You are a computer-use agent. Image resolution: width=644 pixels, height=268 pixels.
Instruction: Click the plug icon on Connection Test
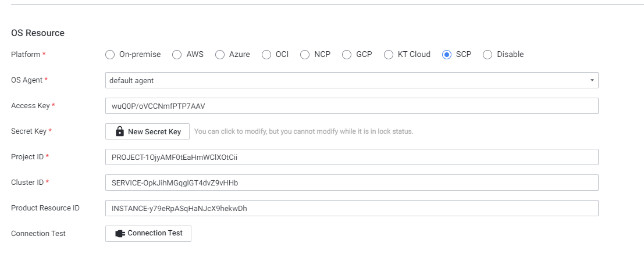pos(120,233)
